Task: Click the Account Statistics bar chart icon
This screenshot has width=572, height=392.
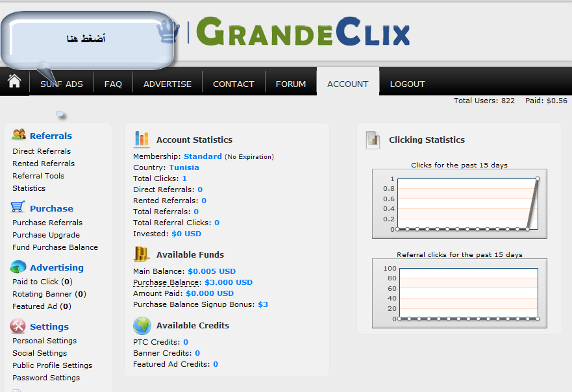Action: pyautogui.click(x=142, y=140)
